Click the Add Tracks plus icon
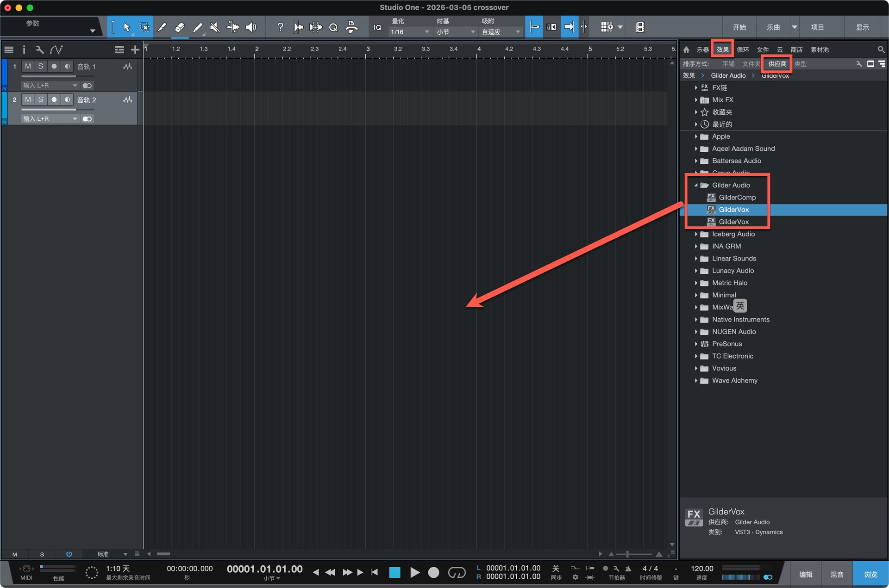Viewport: 889px width, 588px height. 135,50
